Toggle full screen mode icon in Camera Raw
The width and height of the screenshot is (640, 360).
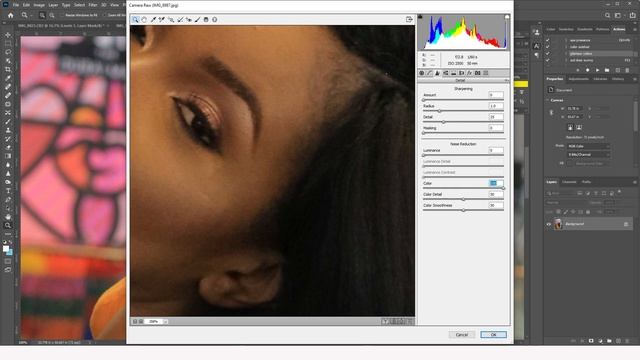(x=409, y=20)
